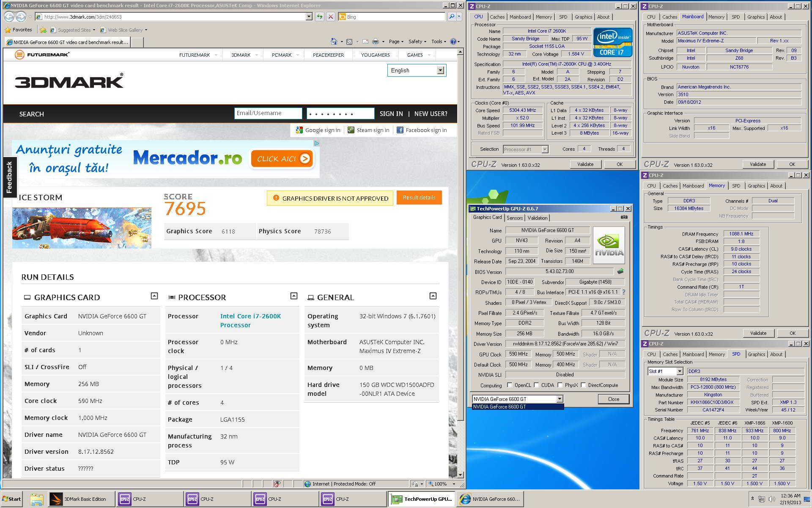This screenshot has height=508, width=812.
Task: Toggle the DirectCompute checkbox in GPU-Z
Action: pos(583,385)
